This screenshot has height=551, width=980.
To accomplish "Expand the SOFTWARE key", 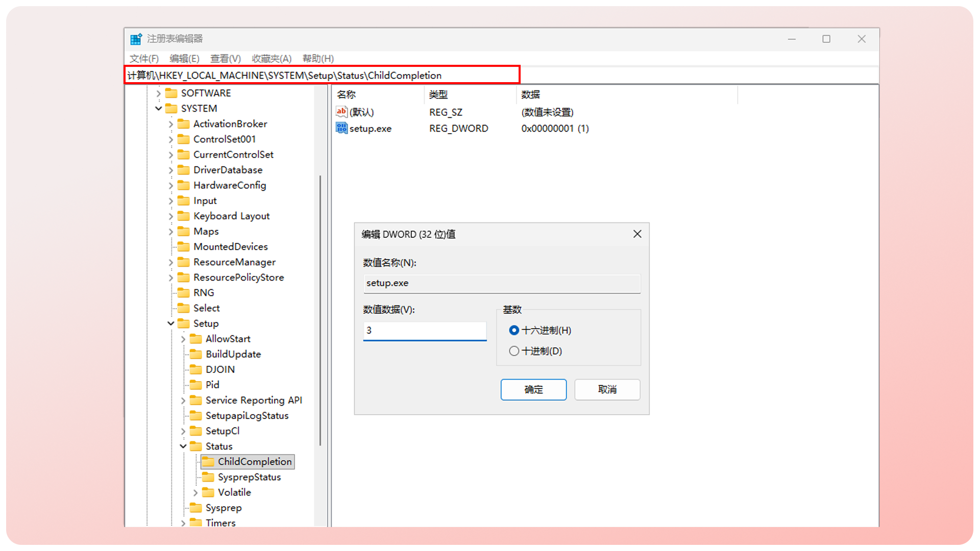I will tap(159, 93).
